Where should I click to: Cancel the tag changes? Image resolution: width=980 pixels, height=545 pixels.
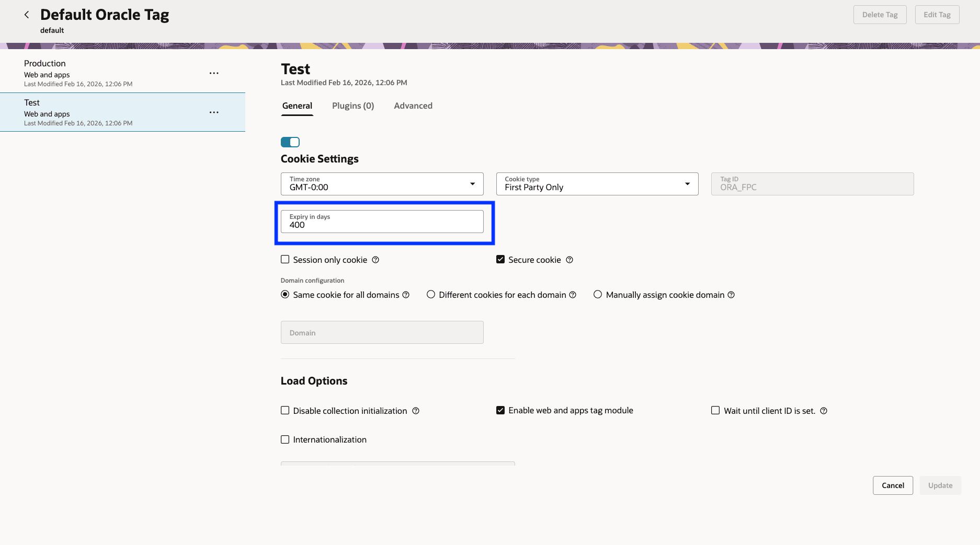click(893, 485)
